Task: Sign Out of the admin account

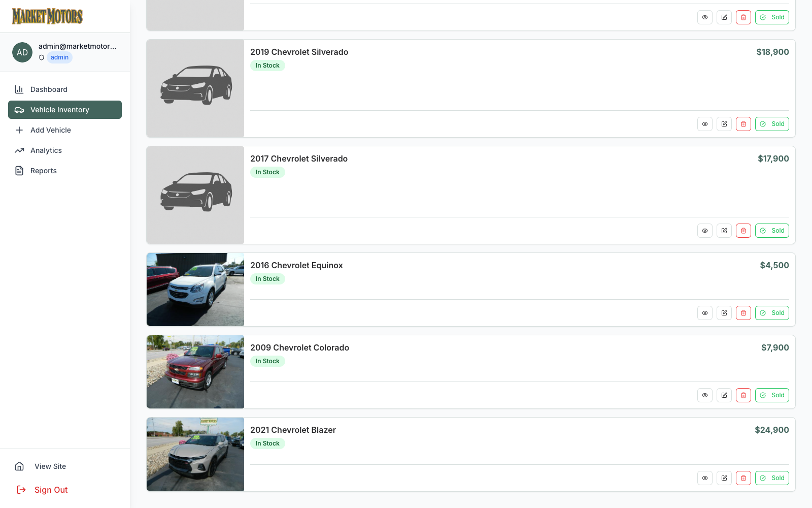Action: [x=65, y=490]
